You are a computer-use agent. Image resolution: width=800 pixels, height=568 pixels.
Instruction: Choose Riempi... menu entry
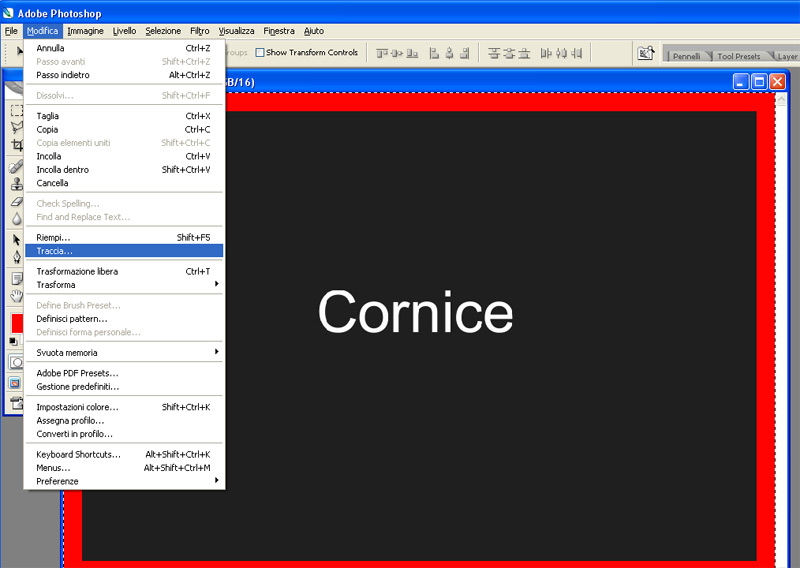[124, 237]
